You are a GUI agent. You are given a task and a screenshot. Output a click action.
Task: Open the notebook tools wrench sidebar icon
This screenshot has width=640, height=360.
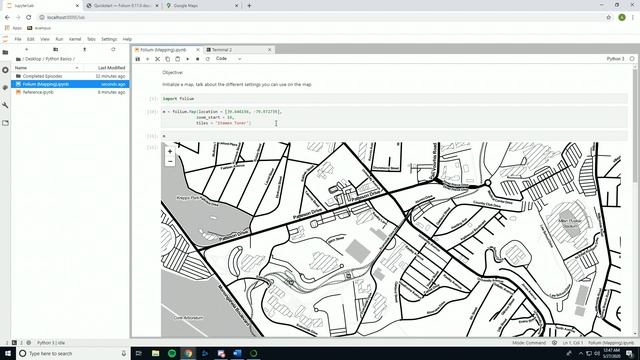pyautogui.click(x=5, y=105)
